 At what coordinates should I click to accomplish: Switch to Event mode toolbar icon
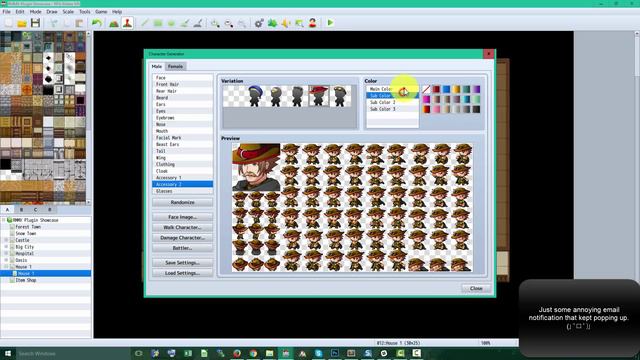(127, 23)
